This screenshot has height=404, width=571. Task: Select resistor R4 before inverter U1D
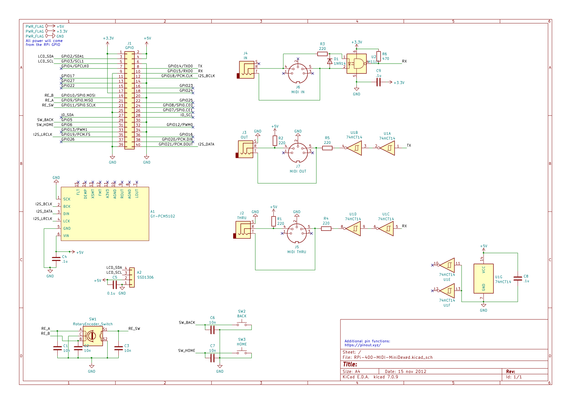(326, 228)
